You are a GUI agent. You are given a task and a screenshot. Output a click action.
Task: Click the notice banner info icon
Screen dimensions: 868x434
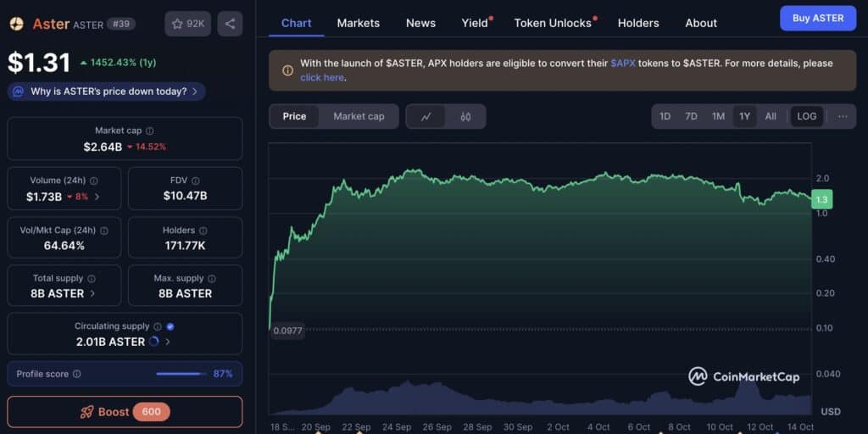click(287, 70)
